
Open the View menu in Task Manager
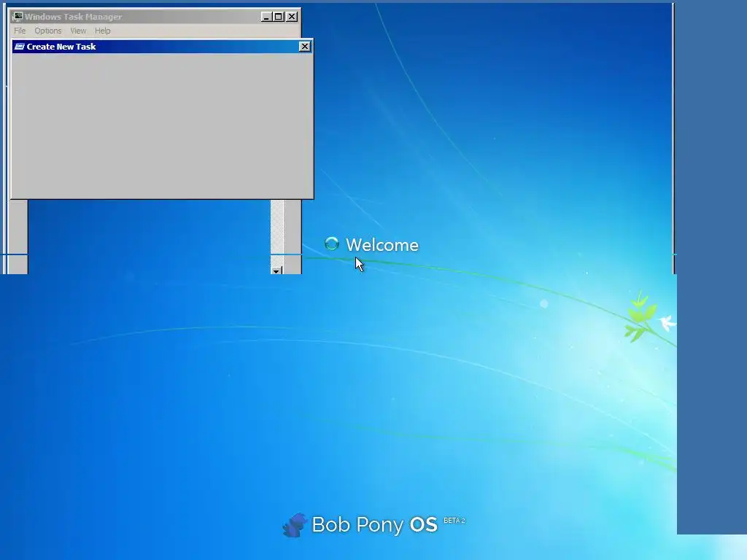[78, 31]
